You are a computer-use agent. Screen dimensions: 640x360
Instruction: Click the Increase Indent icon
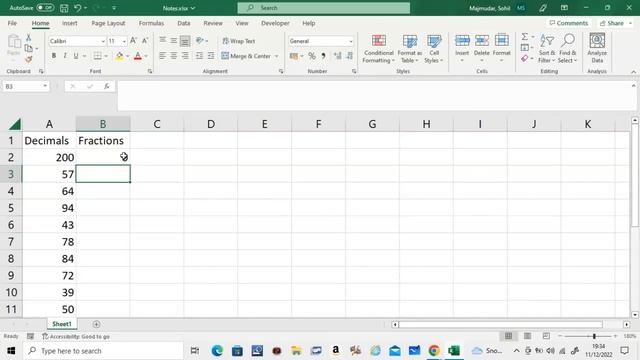[211, 56]
